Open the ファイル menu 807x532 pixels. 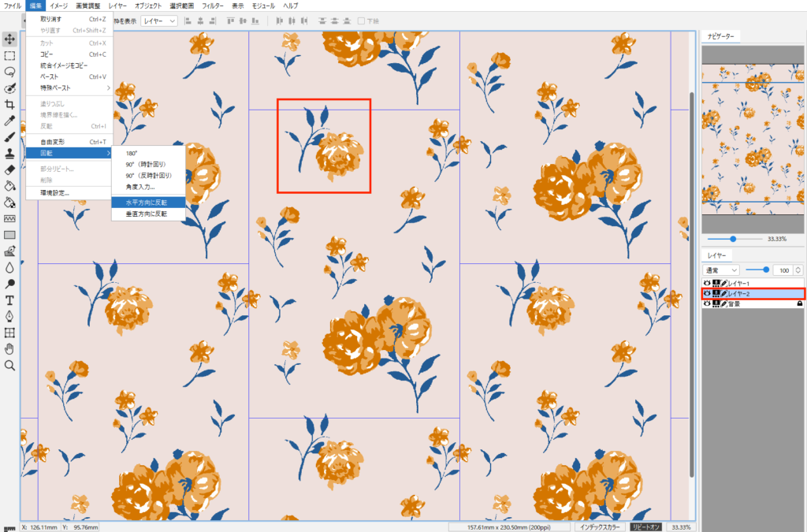pos(13,6)
